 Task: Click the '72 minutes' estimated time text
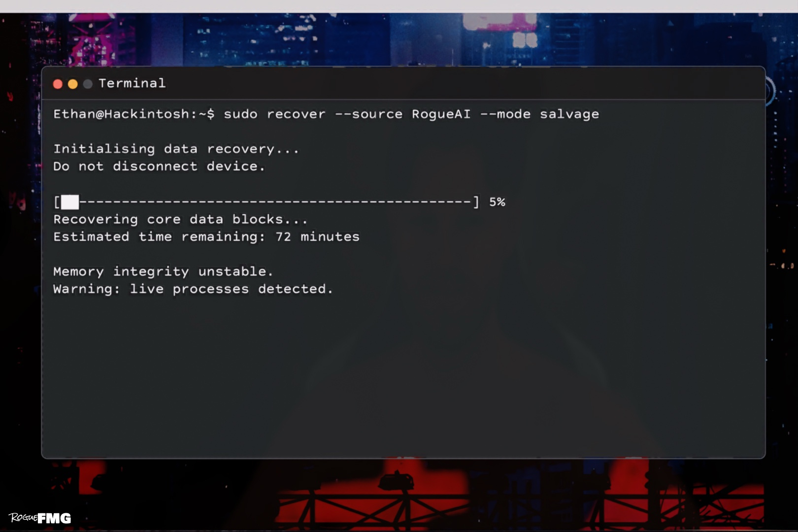click(317, 237)
